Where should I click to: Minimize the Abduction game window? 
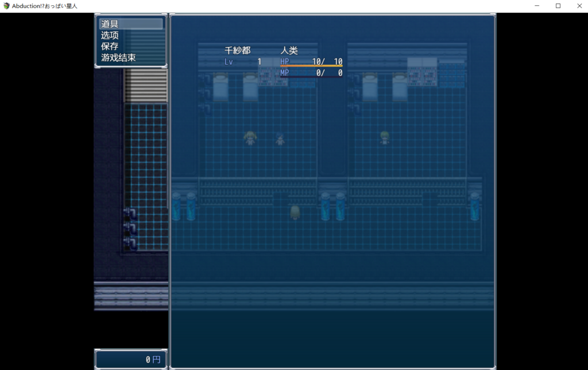tap(537, 6)
